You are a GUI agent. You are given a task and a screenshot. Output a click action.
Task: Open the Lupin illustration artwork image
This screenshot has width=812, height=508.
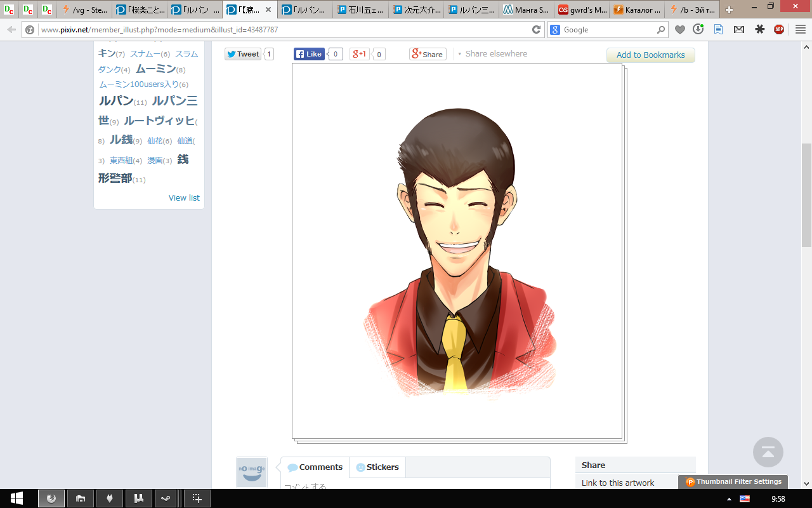tap(457, 251)
